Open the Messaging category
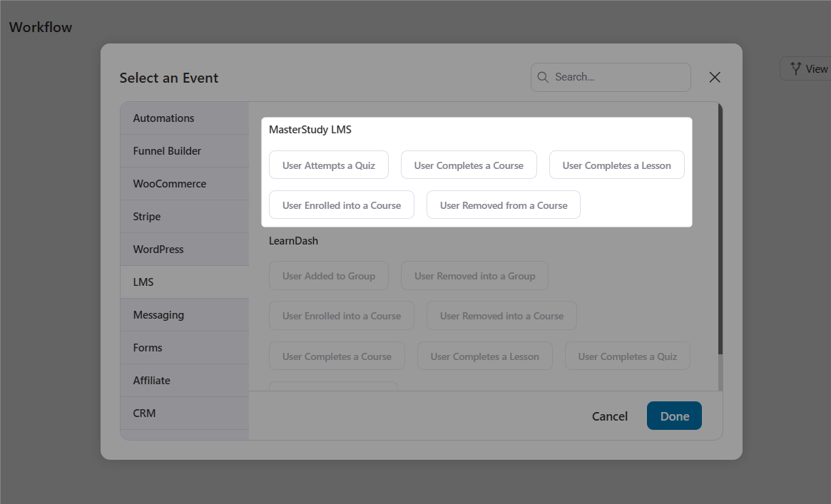Viewport: 831px width, 504px height. (185, 315)
